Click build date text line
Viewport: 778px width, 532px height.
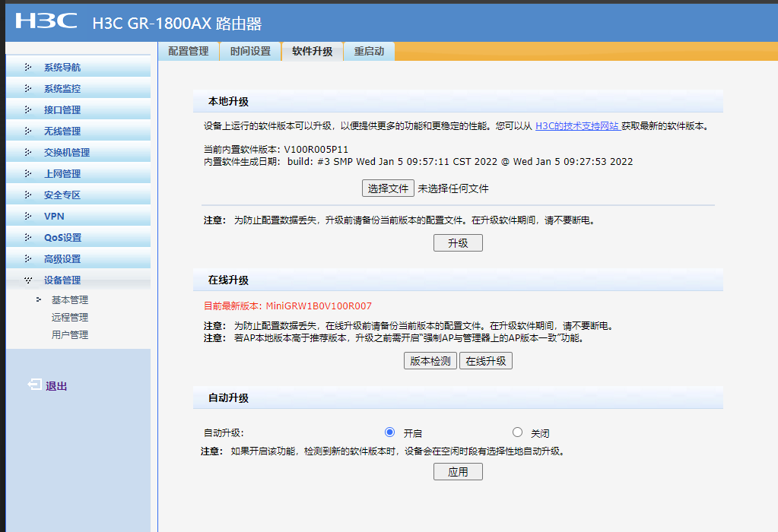[418, 162]
